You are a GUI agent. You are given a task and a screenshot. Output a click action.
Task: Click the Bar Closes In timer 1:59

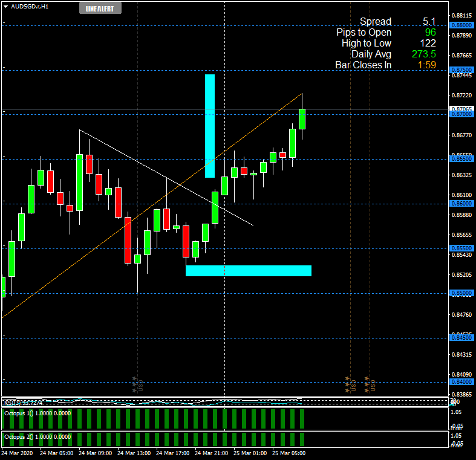427,65
